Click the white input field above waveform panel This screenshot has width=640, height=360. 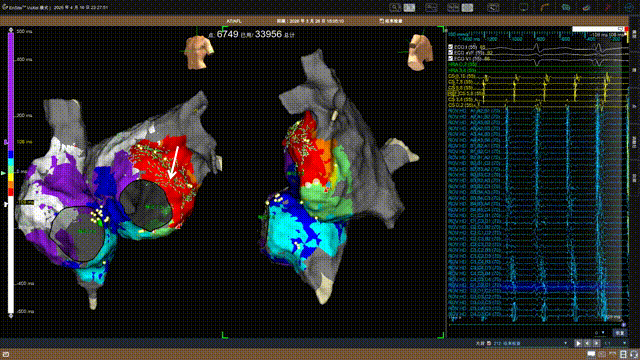pos(598,29)
